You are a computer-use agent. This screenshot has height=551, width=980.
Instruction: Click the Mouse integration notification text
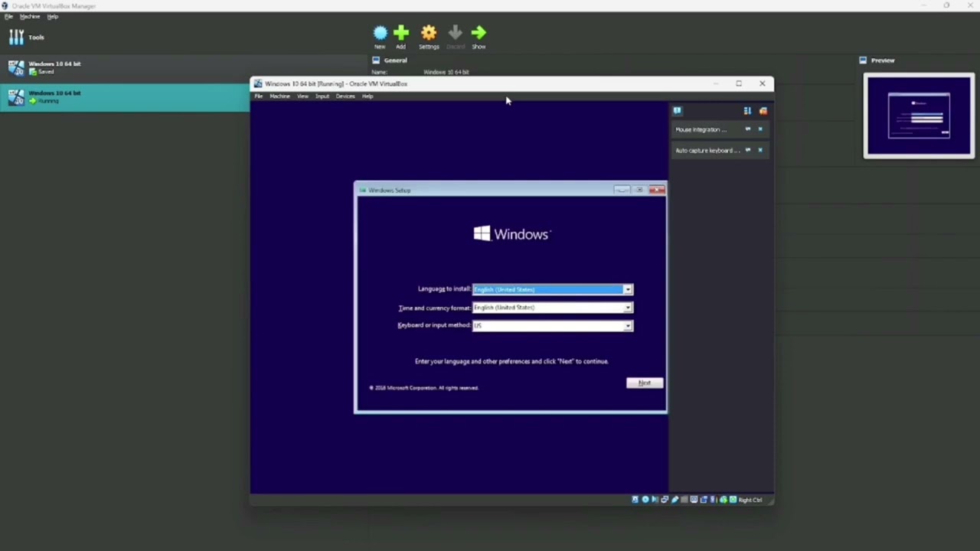tap(701, 129)
